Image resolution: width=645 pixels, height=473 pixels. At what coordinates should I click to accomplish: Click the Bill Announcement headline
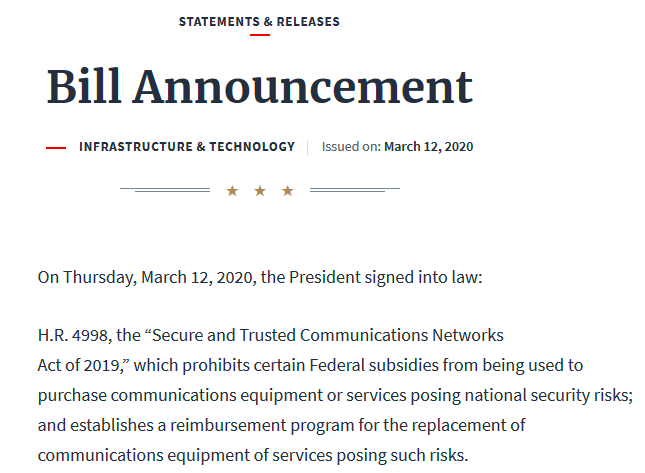(x=260, y=86)
